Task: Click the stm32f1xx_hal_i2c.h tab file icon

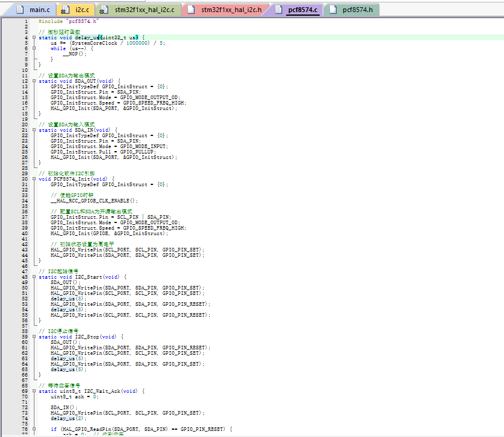Action: pos(192,10)
